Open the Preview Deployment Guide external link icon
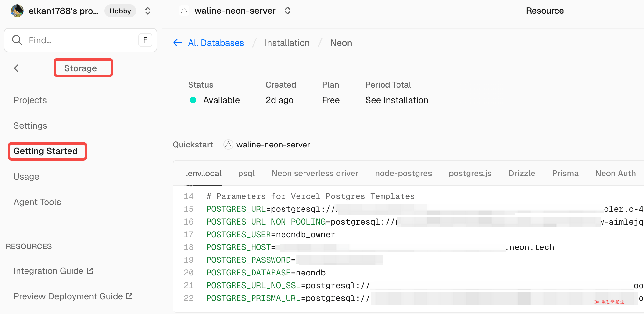Viewport: 644px width, 314px height. 129,296
